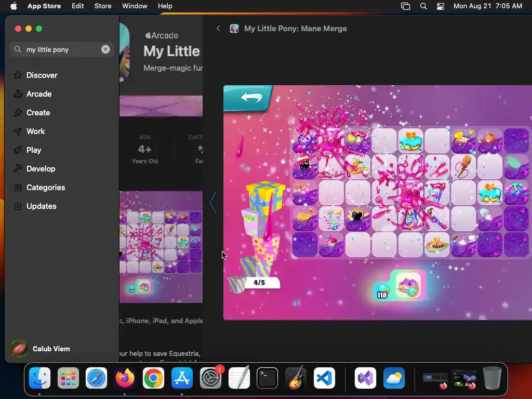Click the Stage Manager icon in menu bar

[x=405, y=6]
